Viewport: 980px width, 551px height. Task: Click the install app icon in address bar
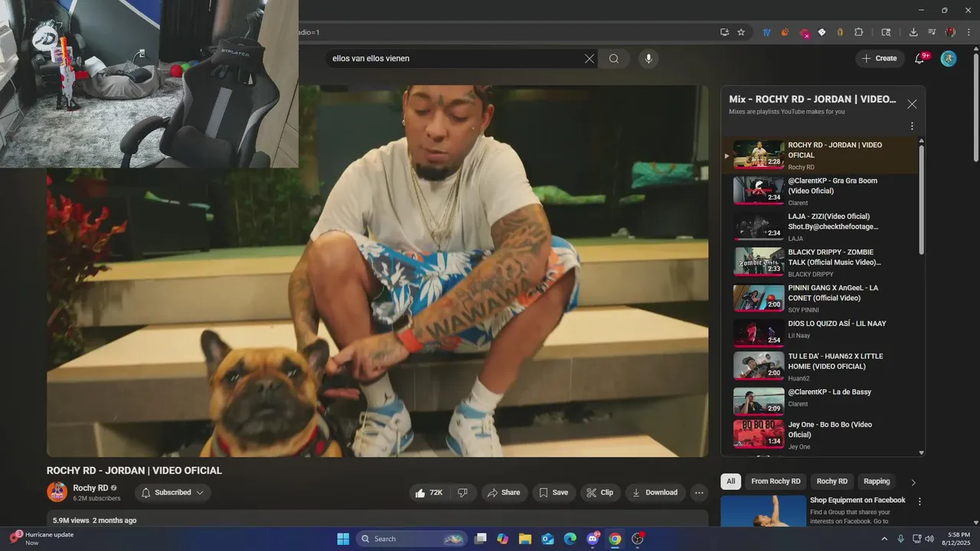[x=724, y=32]
